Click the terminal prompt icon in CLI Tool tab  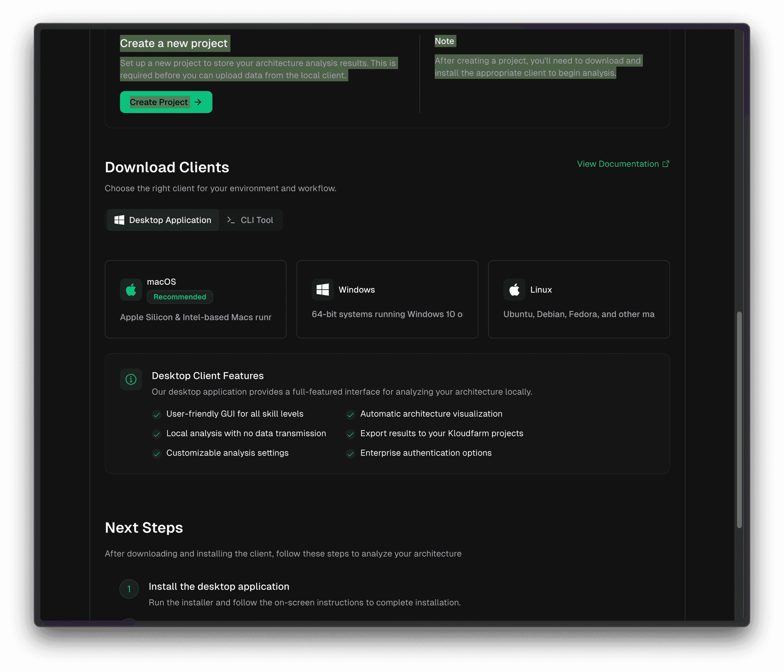[231, 220]
